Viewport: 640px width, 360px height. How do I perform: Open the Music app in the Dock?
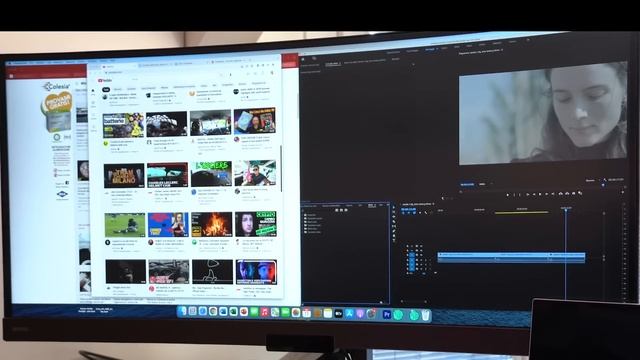coord(264,313)
